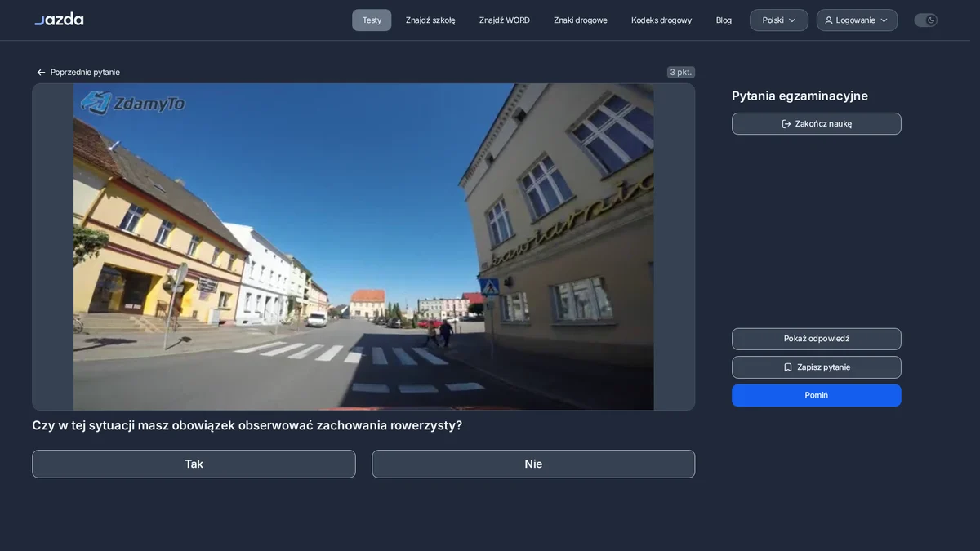The height and width of the screenshot is (551, 980).
Task: Select the Testy menu item
Action: tap(372, 20)
